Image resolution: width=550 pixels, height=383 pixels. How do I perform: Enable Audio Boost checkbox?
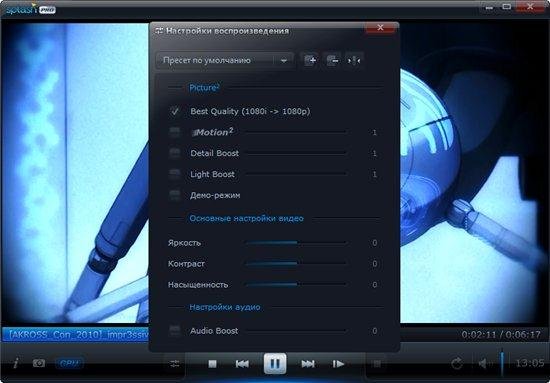[174, 331]
